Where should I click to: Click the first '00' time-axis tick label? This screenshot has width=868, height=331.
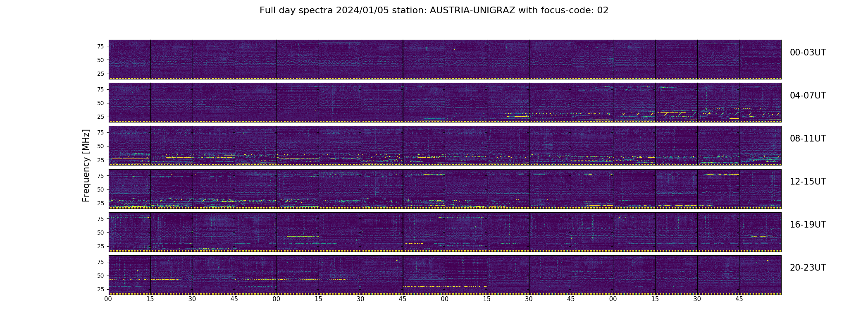[108, 299]
